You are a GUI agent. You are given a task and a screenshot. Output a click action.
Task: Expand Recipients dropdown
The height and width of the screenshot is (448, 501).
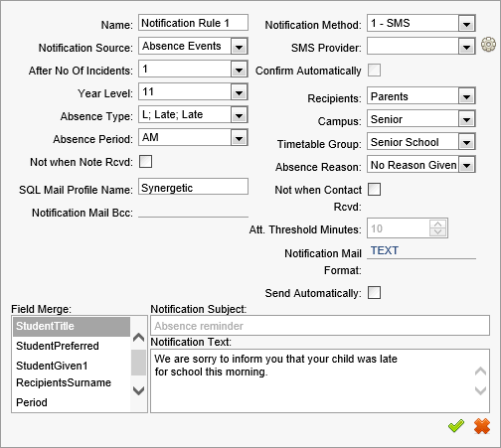(466, 96)
